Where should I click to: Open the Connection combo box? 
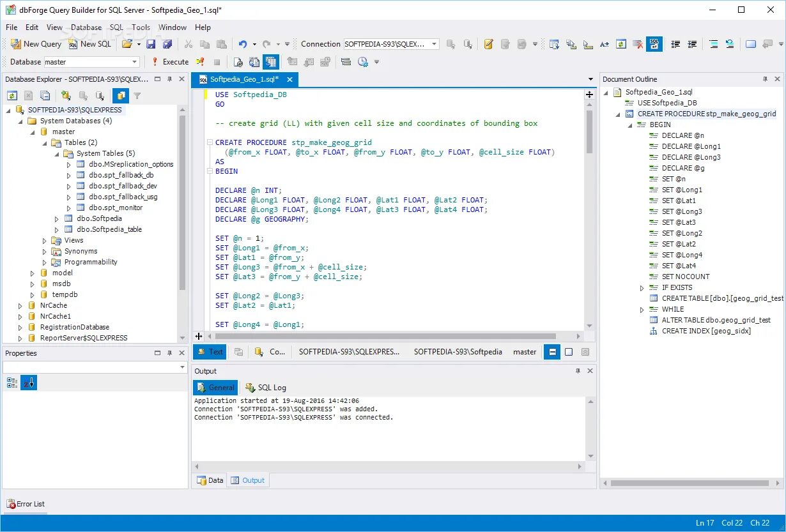coord(391,44)
